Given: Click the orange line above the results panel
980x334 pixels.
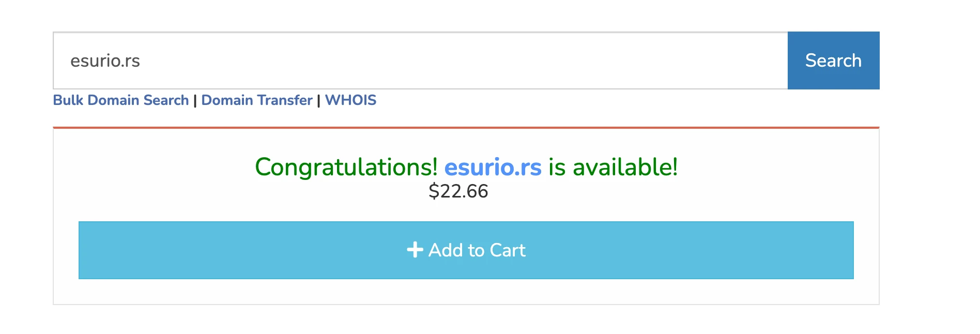Looking at the screenshot, I should pos(466,127).
